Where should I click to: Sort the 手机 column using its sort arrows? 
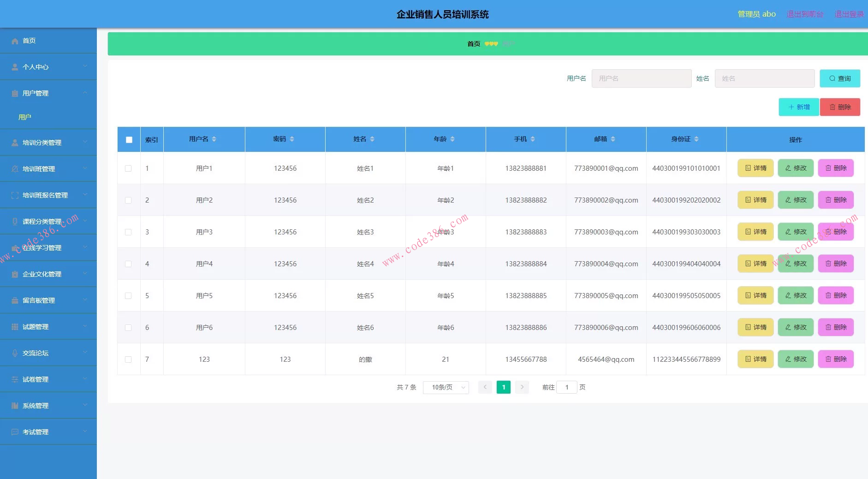coord(533,139)
